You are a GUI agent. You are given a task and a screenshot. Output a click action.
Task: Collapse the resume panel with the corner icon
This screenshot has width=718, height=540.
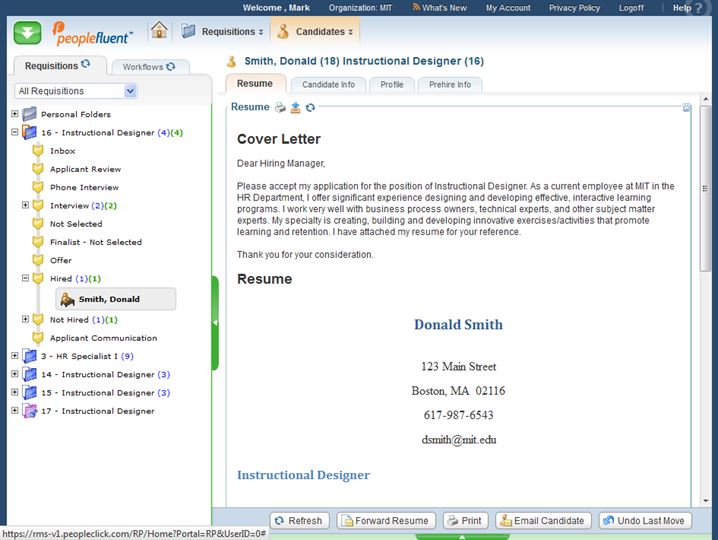(687, 107)
